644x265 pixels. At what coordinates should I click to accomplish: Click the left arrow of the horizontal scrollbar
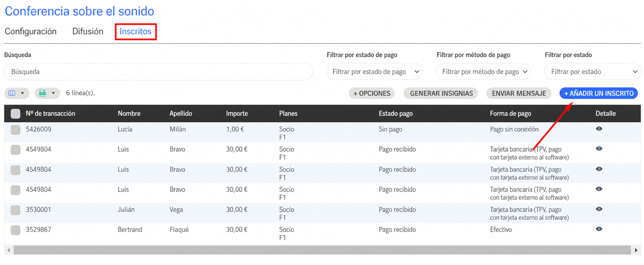click(x=9, y=250)
